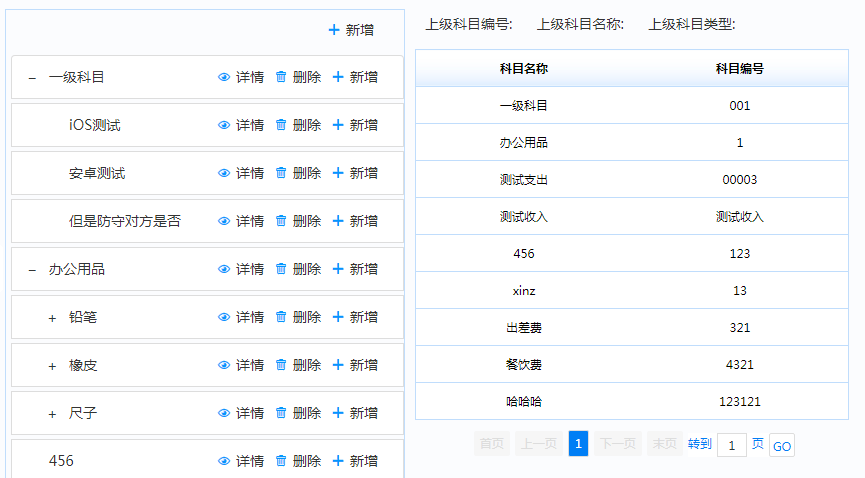The width and height of the screenshot is (865, 478).
Task: Click the eye icon for 安卓测试 details
Action: (x=224, y=173)
